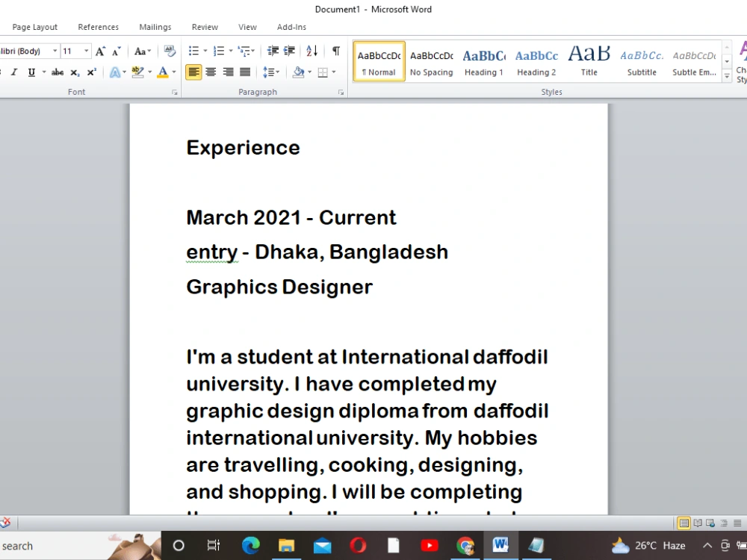The width and height of the screenshot is (747, 560).
Task: Expand borders options arrow
Action: click(334, 72)
